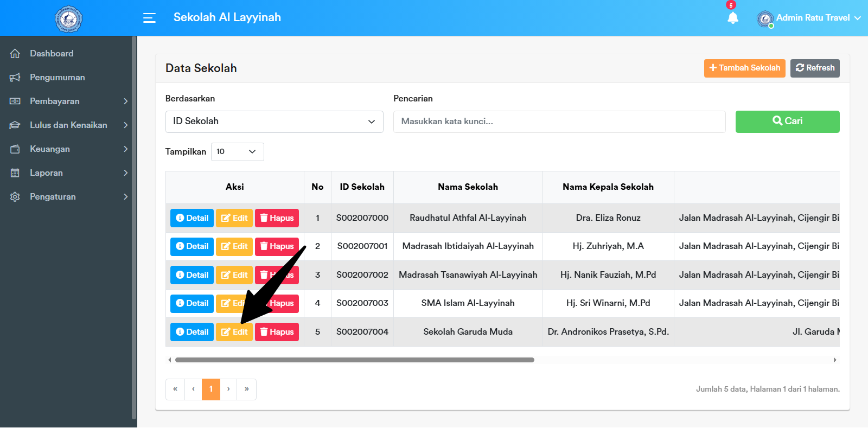This screenshot has height=428, width=868.
Task: Open the Berdasarkan ID Sekolah dropdown
Action: (274, 122)
